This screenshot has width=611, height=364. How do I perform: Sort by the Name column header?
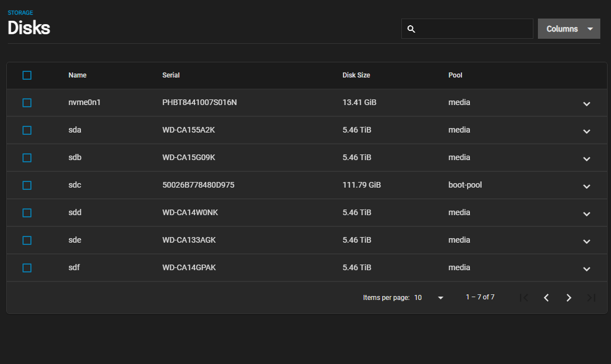pyautogui.click(x=78, y=75)
